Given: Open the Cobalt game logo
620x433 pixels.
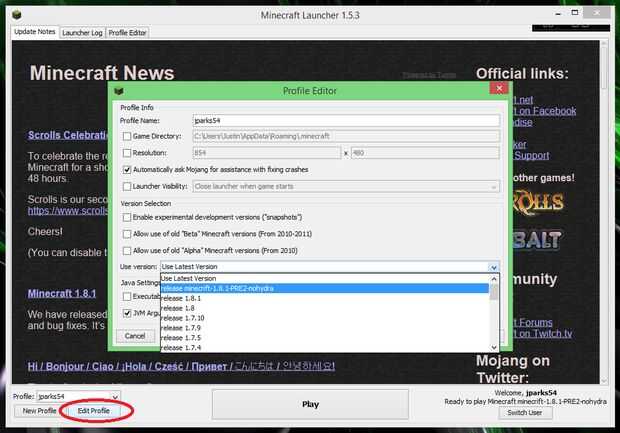Looking at the screenshot, I should point(537,240).
